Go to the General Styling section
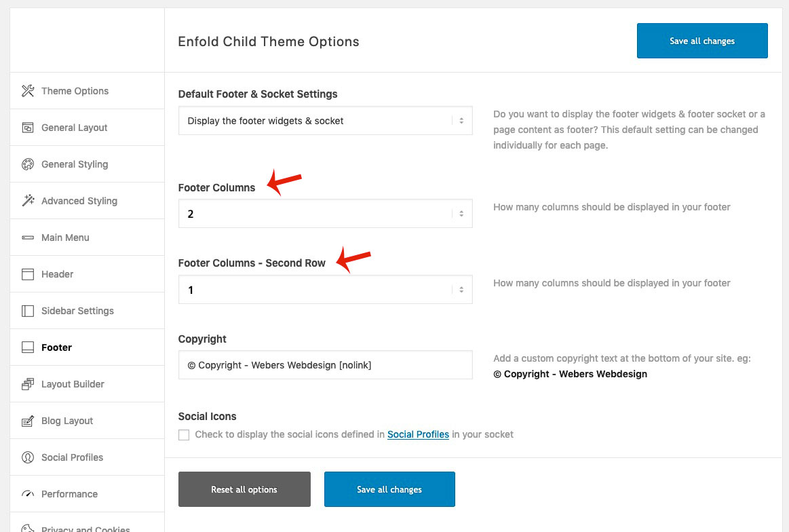Image resolution: width=789 pixels, height=532 pixels. [x=87, y=164]
